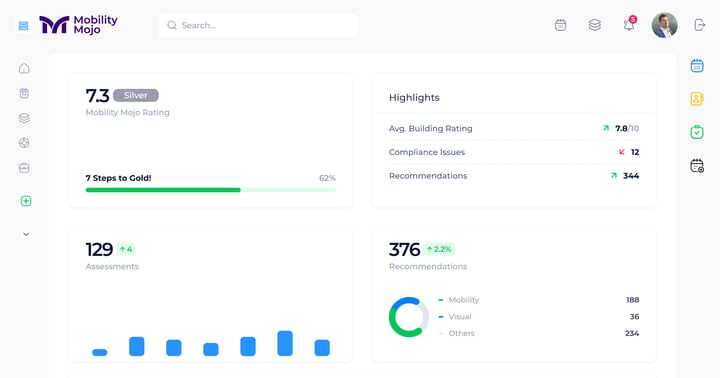Click the Highlights heading
The image size is (720, 378).
tap(414, 97)
